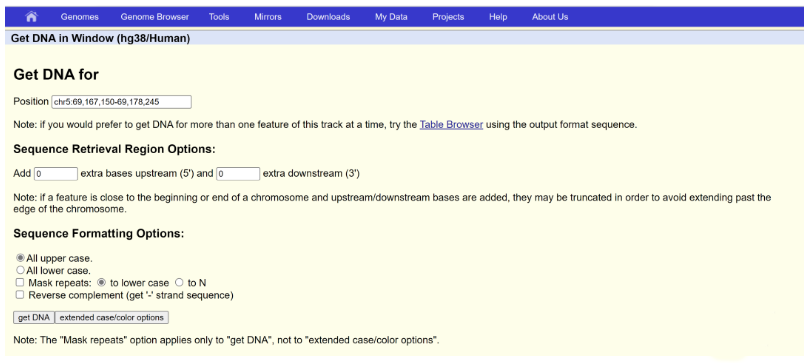Click into the Position input field
Screen dimensions: 806x363
[x=121, y=102]
